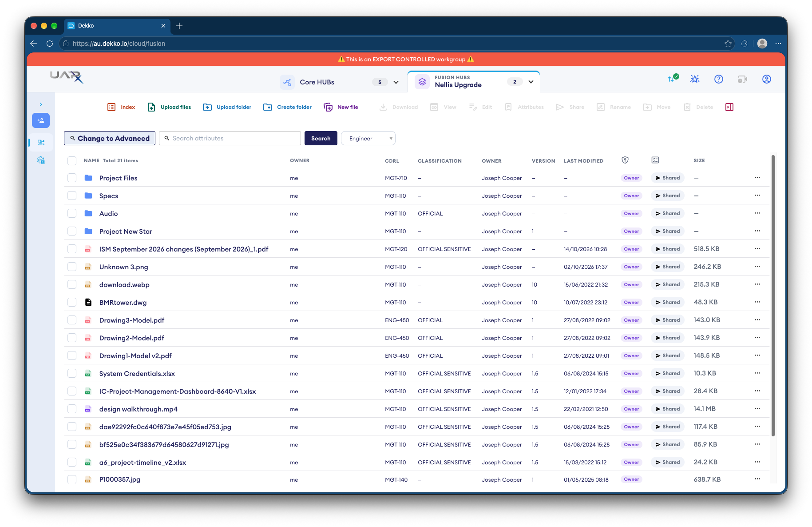Open more options for BMRtower.dwg row
Image resolution: width=812 pixels, height=527 pixels.
pos(757,302)
